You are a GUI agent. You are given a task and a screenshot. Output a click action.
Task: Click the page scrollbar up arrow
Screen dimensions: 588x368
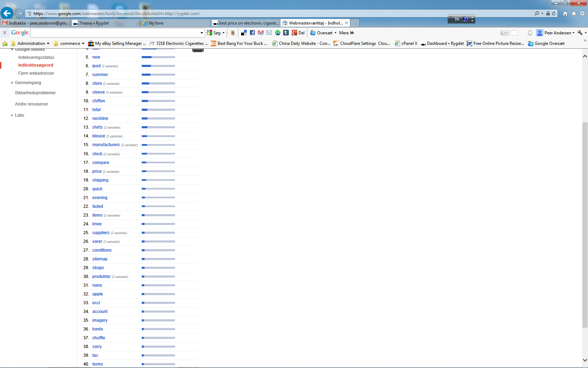[585, 56]
